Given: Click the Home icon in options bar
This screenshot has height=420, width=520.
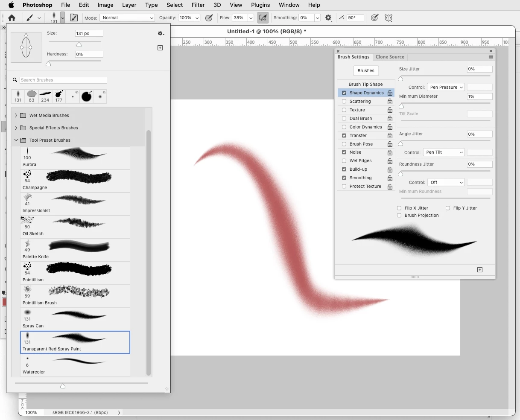Looking at the screenshot, I should click(x=12, y=18).
